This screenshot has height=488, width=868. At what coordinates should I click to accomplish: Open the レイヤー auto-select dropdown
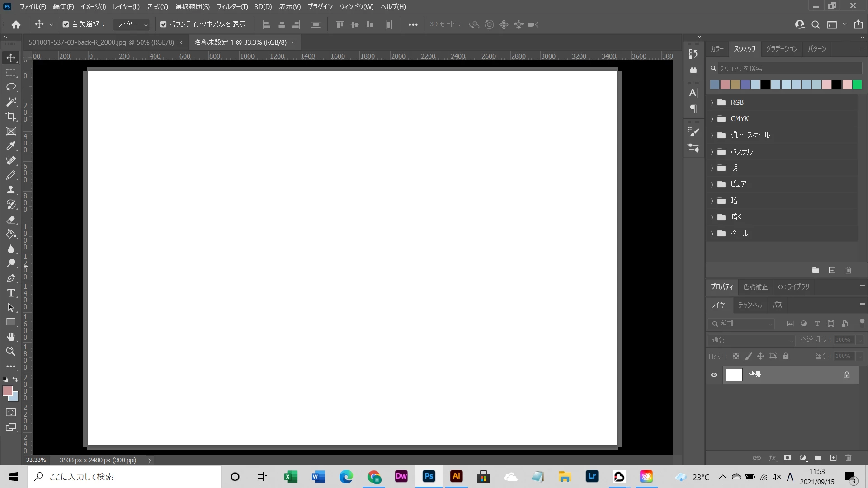click(132, 24)
